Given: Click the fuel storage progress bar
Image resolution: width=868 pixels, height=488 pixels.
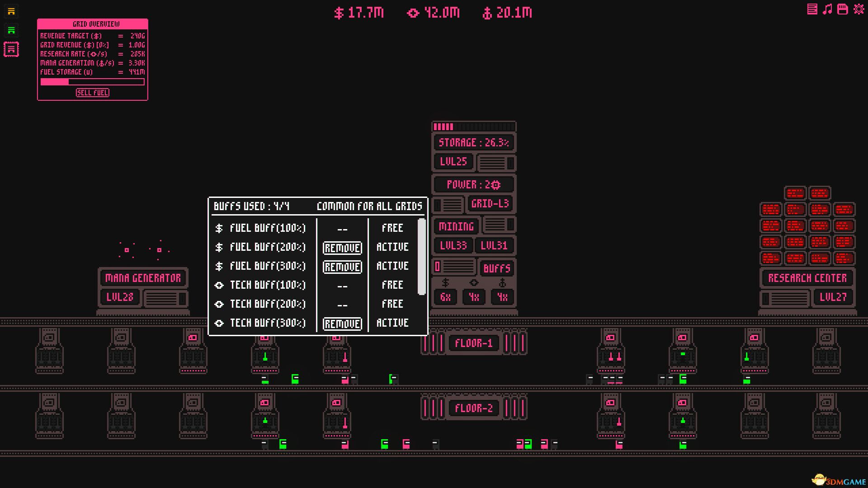Looking at the screenshot, I should (x=92, y=82).
